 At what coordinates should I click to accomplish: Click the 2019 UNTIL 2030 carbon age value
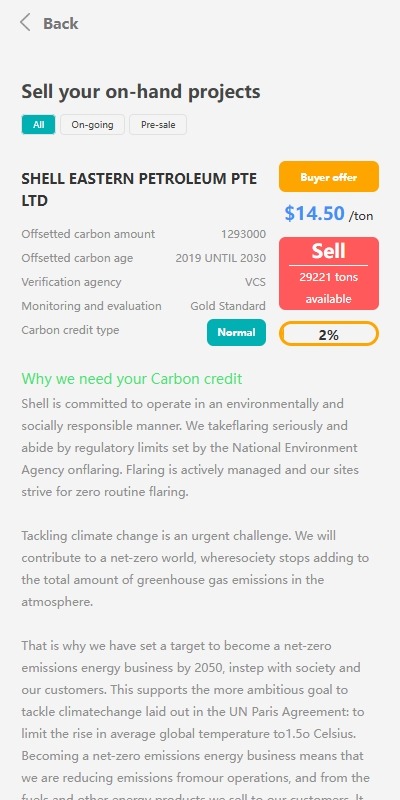(220, 258)
